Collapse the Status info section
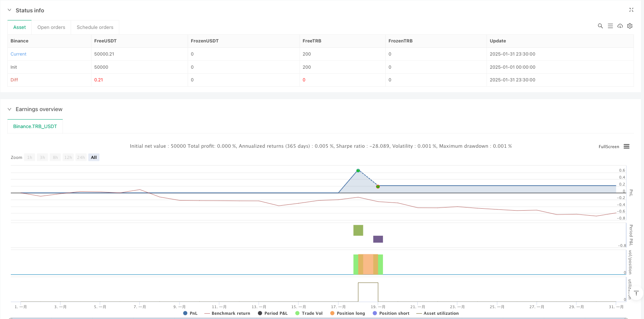This screenshot has height=319, width=644. 10,10
